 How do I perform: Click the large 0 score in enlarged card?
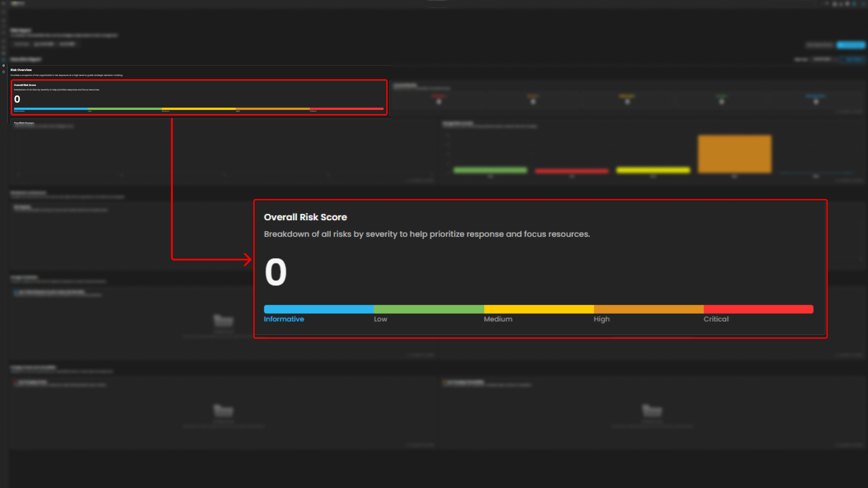tap(275, 272)
